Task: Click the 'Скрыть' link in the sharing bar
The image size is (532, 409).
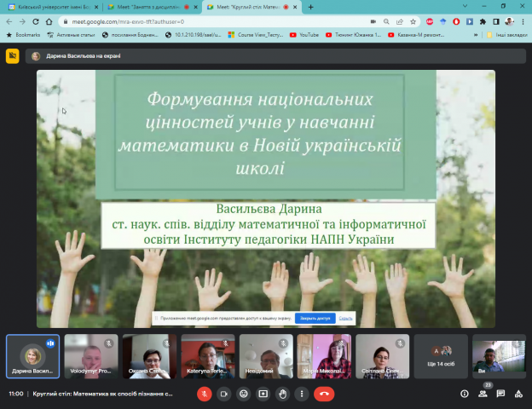Action: (345, 318)
